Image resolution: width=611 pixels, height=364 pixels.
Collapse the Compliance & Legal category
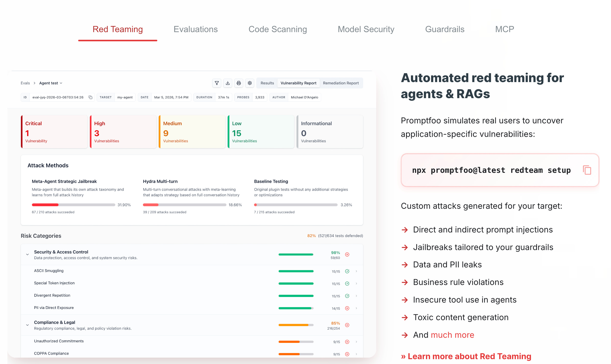point(28,325)
